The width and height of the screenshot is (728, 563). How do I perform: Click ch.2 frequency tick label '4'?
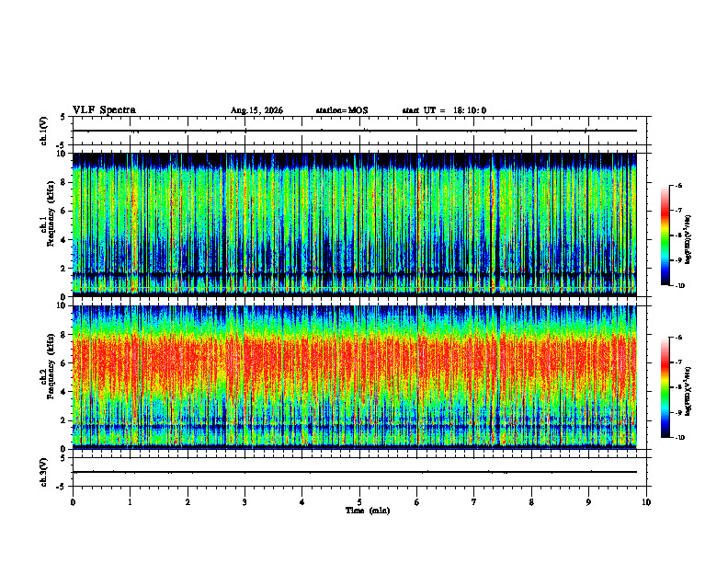coord(63,392)
